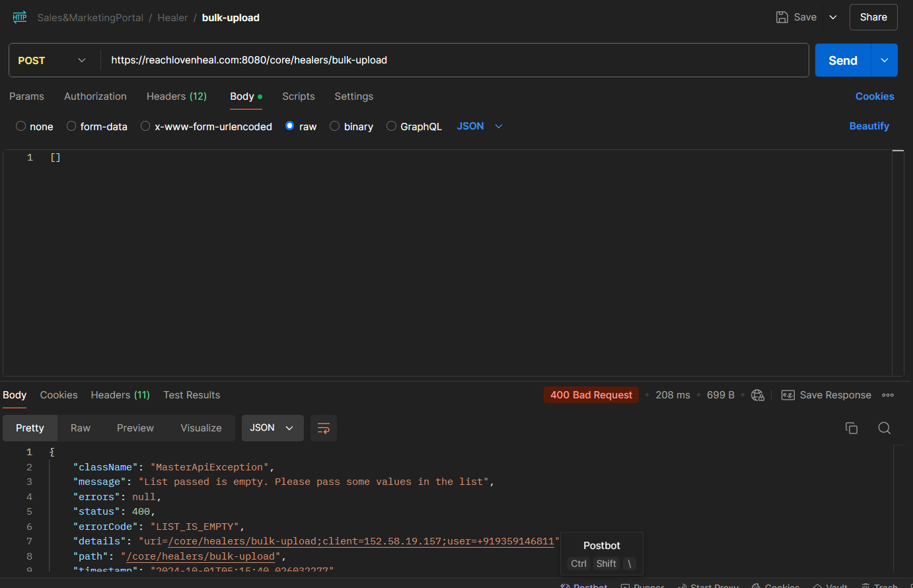Screen dimensions: 913x588
Task: Click the request URL input field
Action: (455, 60)
